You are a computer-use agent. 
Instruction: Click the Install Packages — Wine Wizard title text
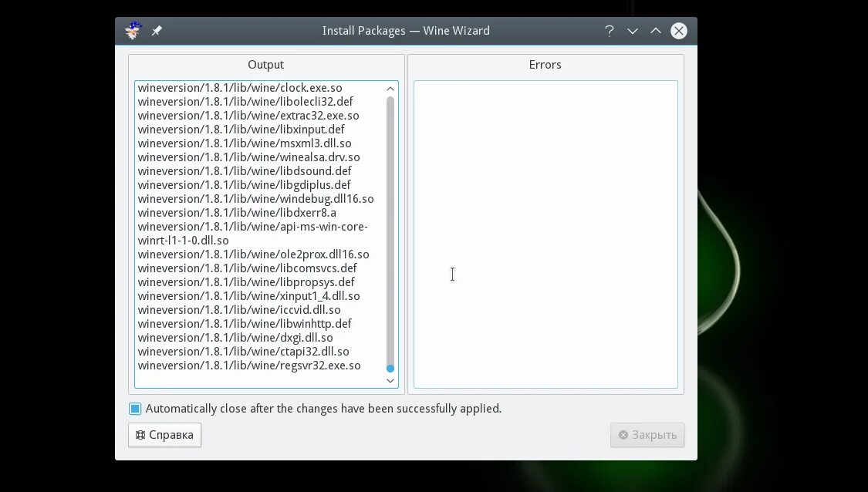click(406, 31)
